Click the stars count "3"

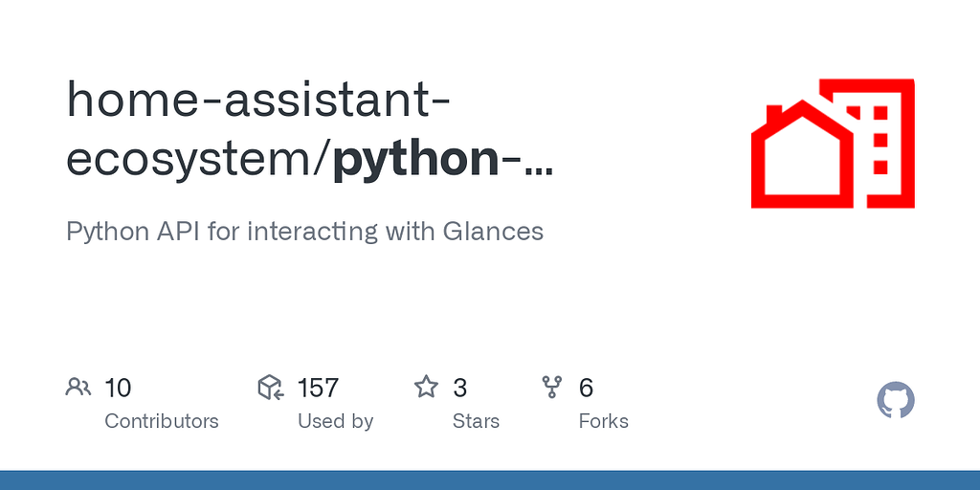[460, 388]
